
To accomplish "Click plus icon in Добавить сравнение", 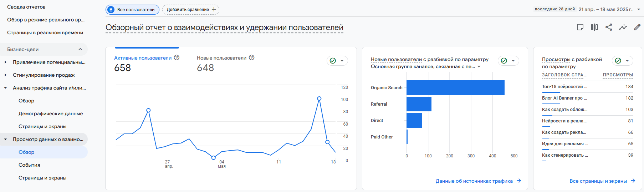I will (214, 10).
